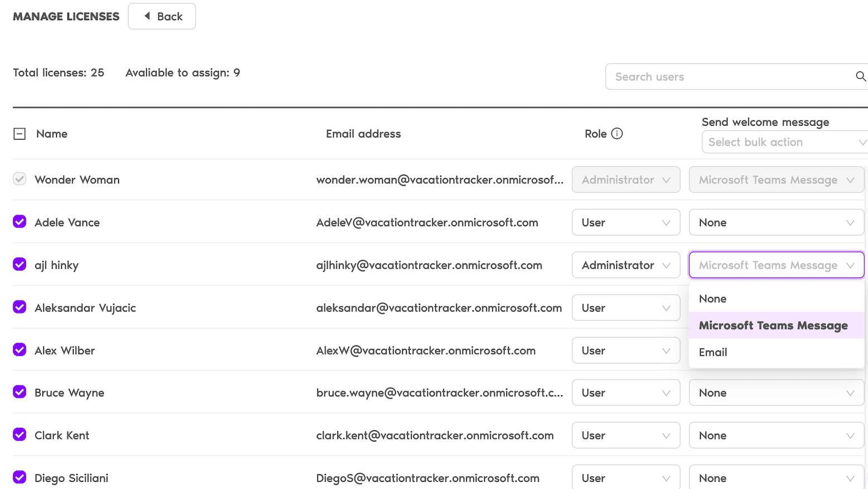This screenshot has width=868, height=489.
Task: Open Diego Siciliani's role dropdown
Action: pyautogui.click(x=626, y=477)
